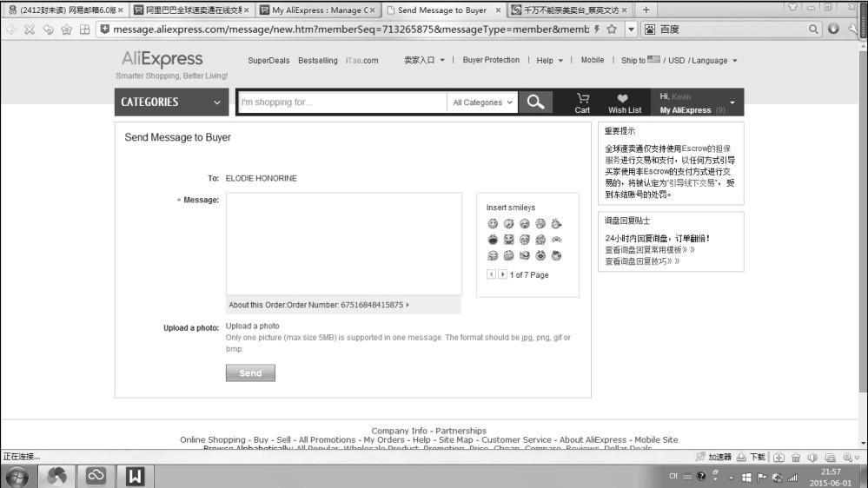The width and height of the screenshot is (868, 488).
Task: Click the browser address bar URL
Action: (x=350, y=30)
